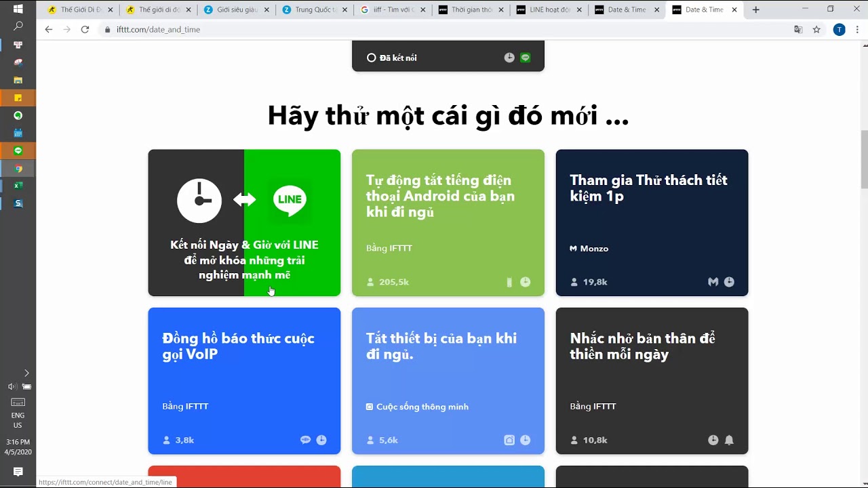This screenshot has height=488, width=868.
Task: Click the page vertical scrollbar thumb
Action: click(x=864, y=160)
